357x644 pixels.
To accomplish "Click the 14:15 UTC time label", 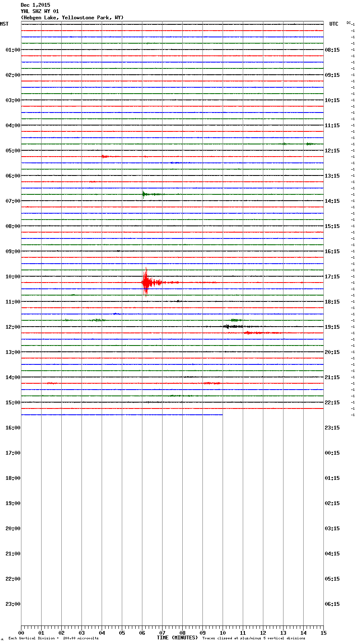I will click(x=332, y=201).
